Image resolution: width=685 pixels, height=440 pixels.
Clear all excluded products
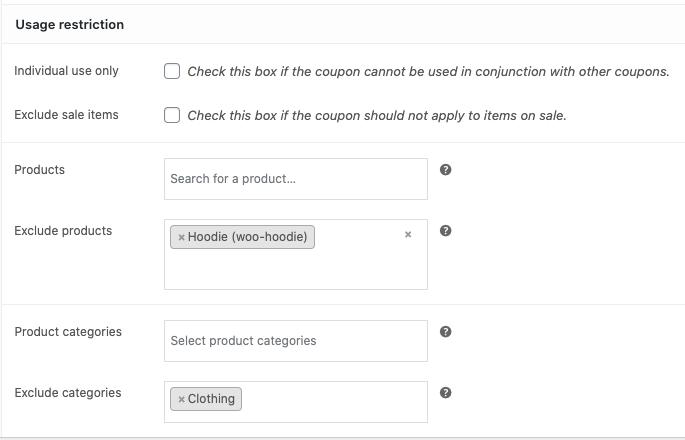(408, 235)
